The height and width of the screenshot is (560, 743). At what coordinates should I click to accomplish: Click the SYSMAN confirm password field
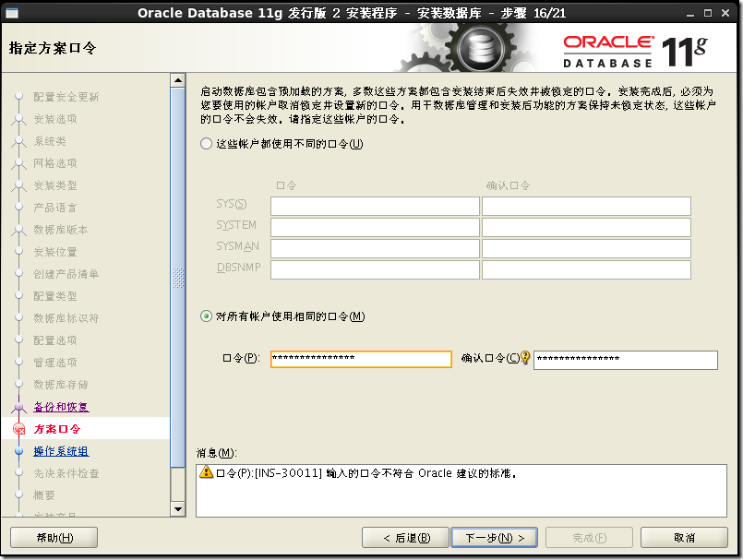click(x=586, y=248)
